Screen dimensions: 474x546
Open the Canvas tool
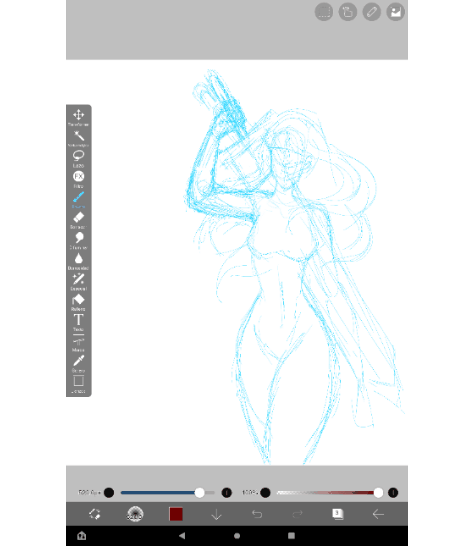[x=78, y=384]
